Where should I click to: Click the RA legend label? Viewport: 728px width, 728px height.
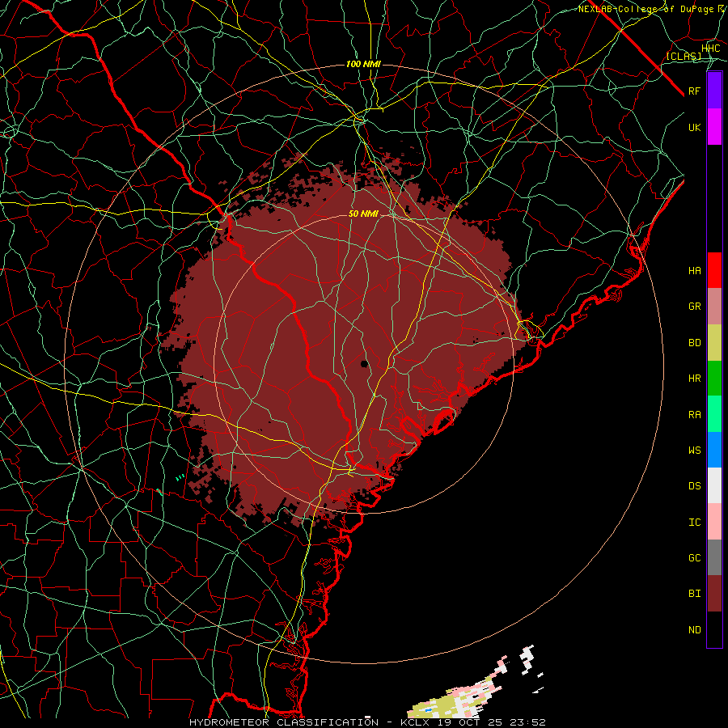[694, 415]
